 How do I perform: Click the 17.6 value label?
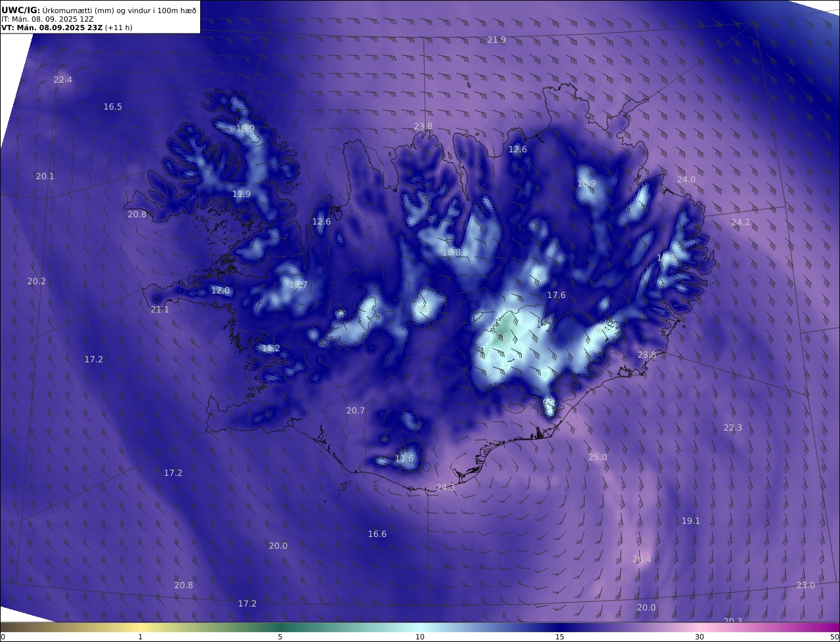[x=556, y=296]
